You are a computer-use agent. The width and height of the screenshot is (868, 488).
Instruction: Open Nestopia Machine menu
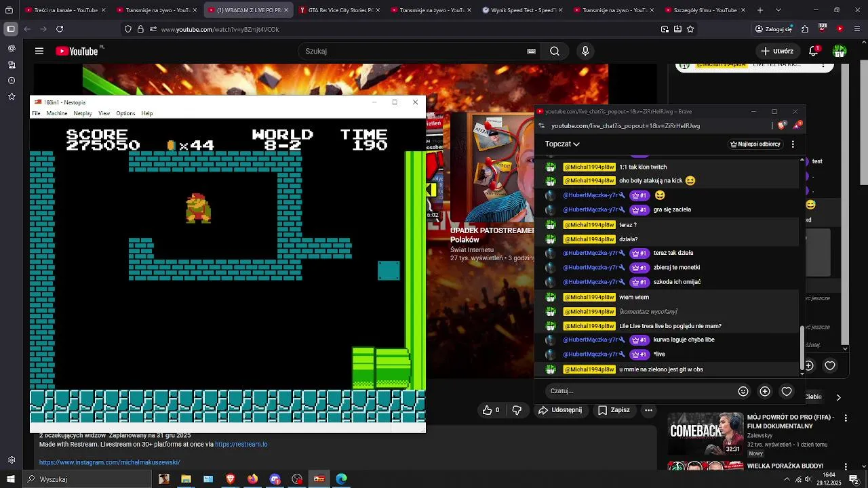[x=57, y=113]
